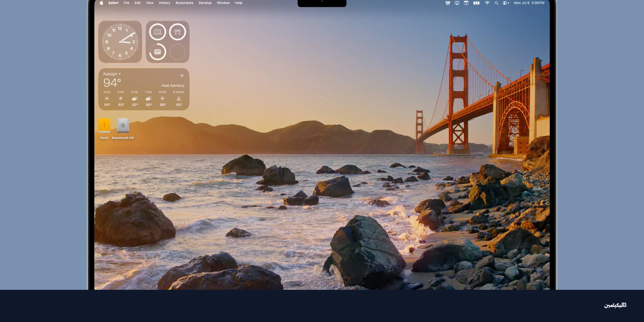This screenshot has width=644, height=322.
Task: Click Raleigh location in weather widget
Action: point(112,74)
